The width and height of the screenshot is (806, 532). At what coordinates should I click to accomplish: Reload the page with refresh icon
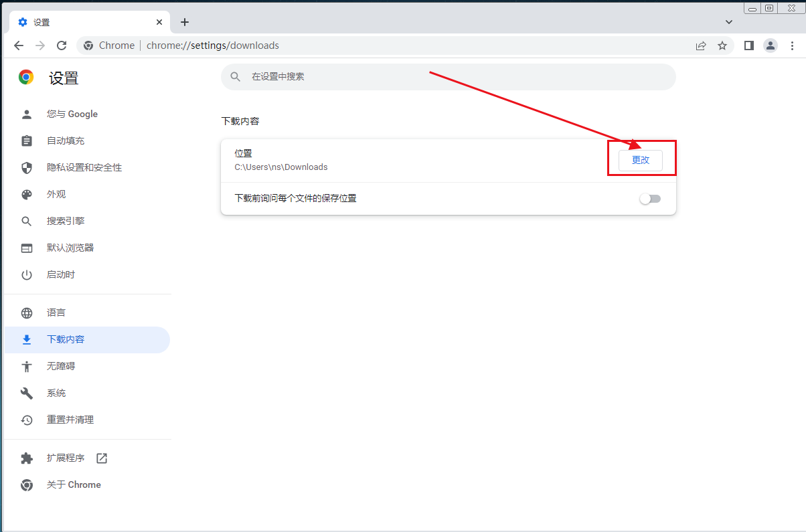click(62, 46)
